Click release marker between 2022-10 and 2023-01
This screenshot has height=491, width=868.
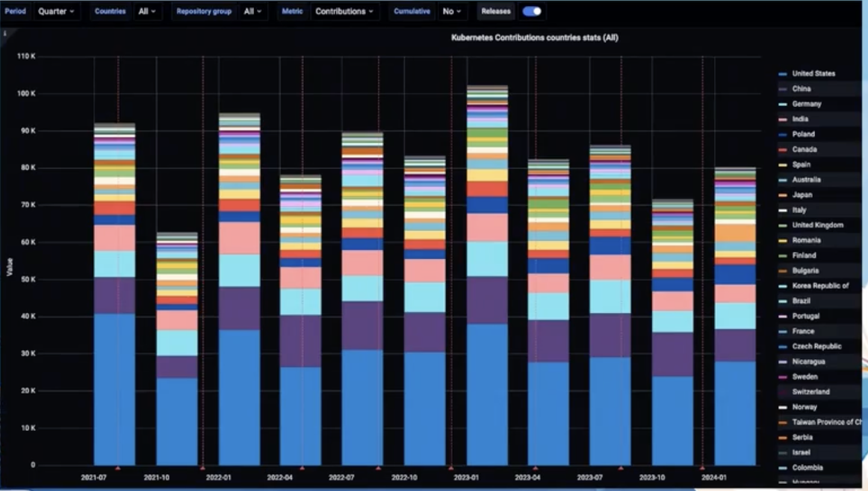coord(451,468)
